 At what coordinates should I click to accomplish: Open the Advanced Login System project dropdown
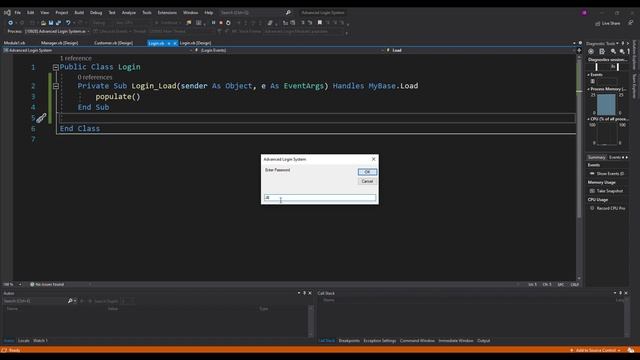pos(191,51)
